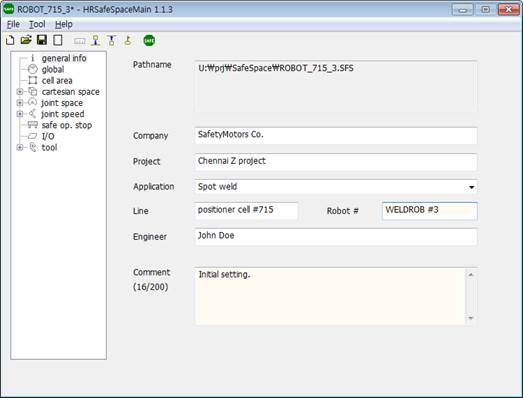Minimize the HRSafeSpaceMain window
523x398 pixels.
pos(462,10)
